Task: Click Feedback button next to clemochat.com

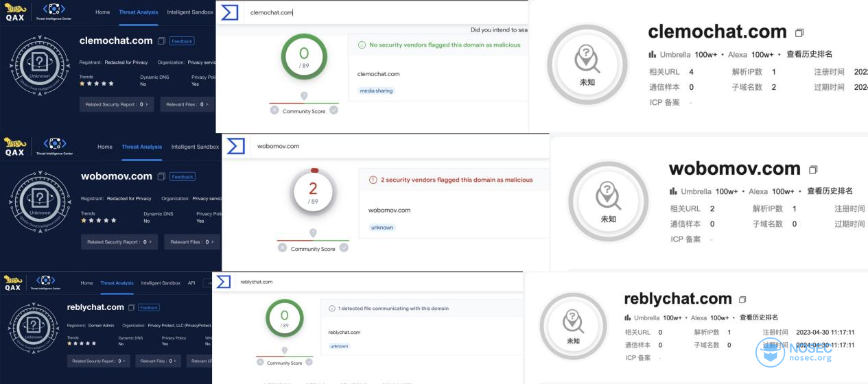Action: pyautogui.click(x=182, y=41)
